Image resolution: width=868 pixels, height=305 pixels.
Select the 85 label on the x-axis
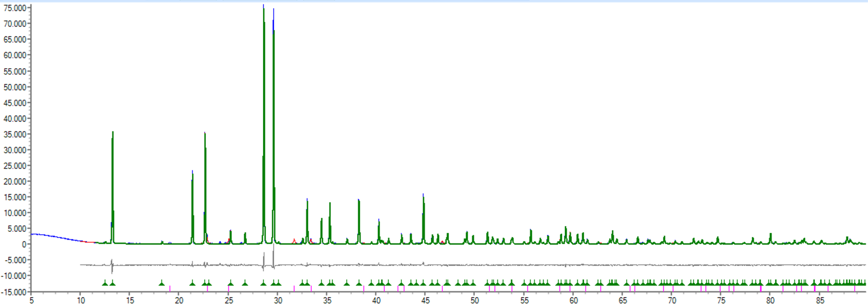click(820, 300)
